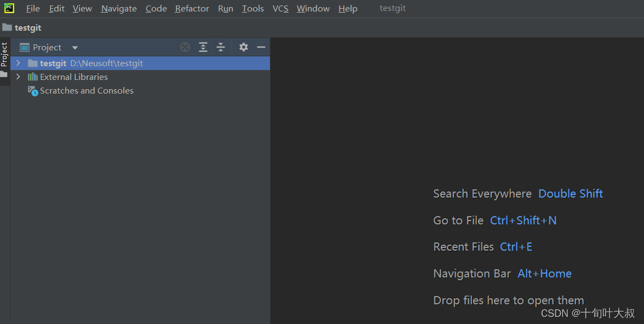Click the Project panel window icon beside title
The height and width of the screenshot is (324, 644).
point(25,48)
